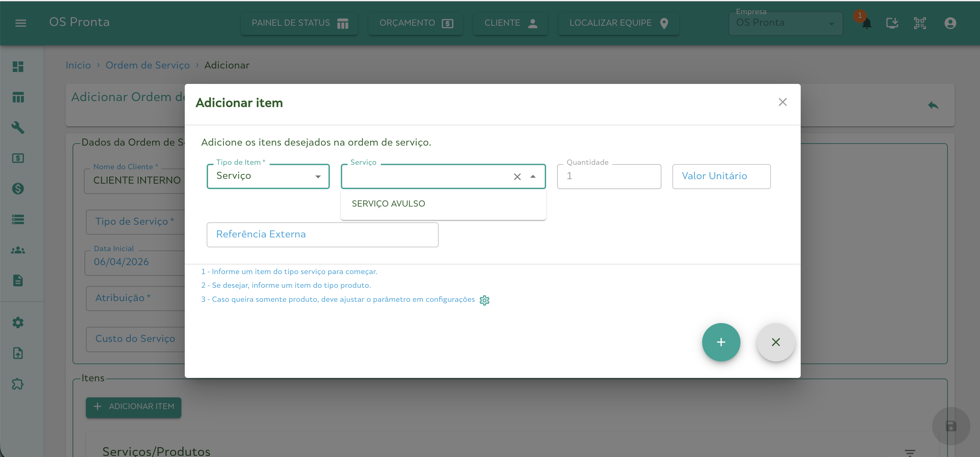Collapse the Serviço dropdown arrow
Screen dimensions: 980x457
click(533, 177)
